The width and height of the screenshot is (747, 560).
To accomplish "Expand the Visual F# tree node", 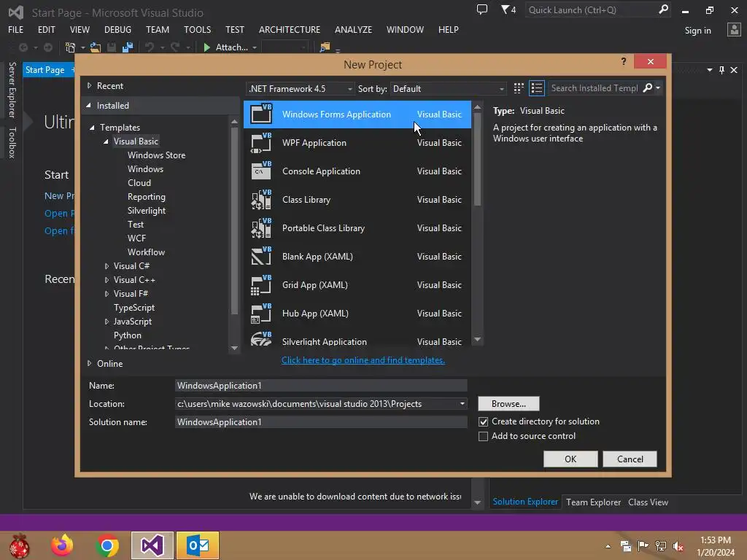I will pyautogui.click(x=107, y=294).
